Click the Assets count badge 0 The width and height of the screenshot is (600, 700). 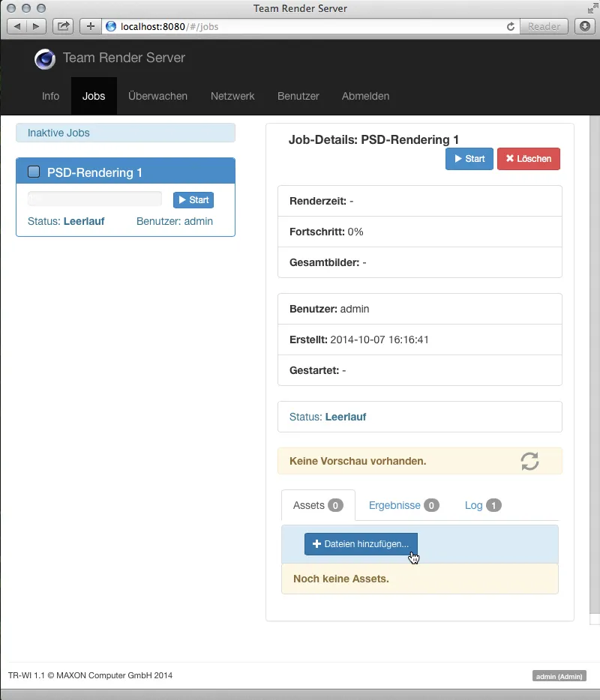point(335,505)
